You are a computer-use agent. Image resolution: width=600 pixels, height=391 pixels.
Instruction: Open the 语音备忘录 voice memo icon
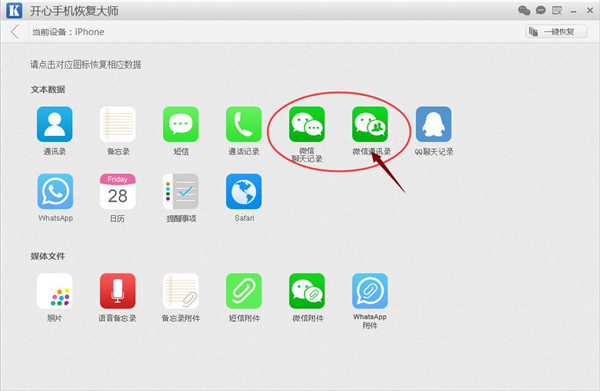[117, 291]
